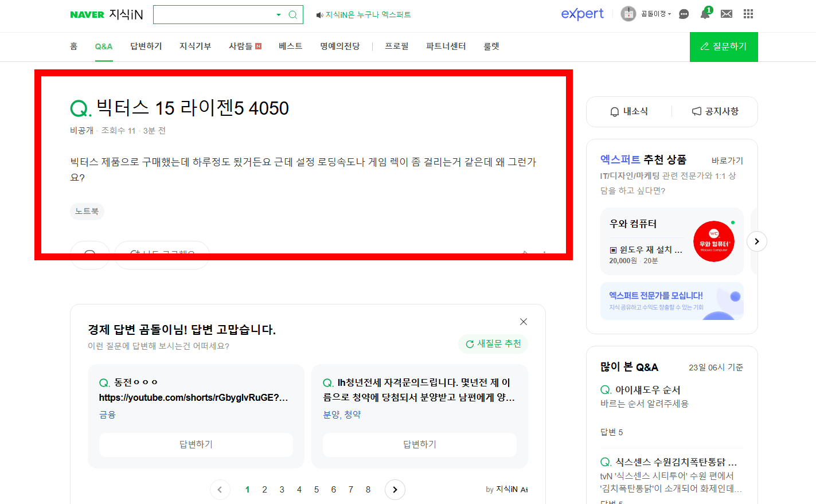Select recommendation page 4
This screenshot has height=504, width=816.
[299, 490]
